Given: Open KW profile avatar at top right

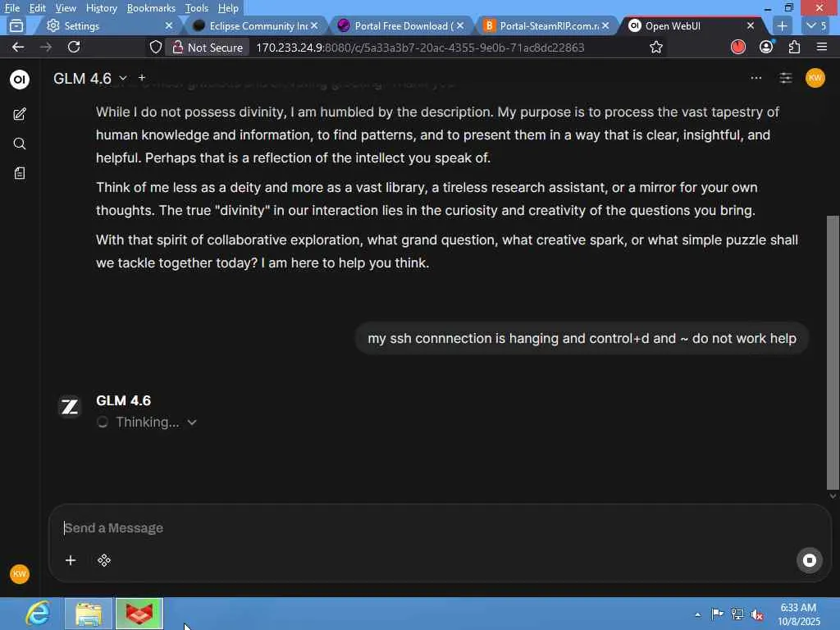Looking at the screenshot, I should (815, 78).
